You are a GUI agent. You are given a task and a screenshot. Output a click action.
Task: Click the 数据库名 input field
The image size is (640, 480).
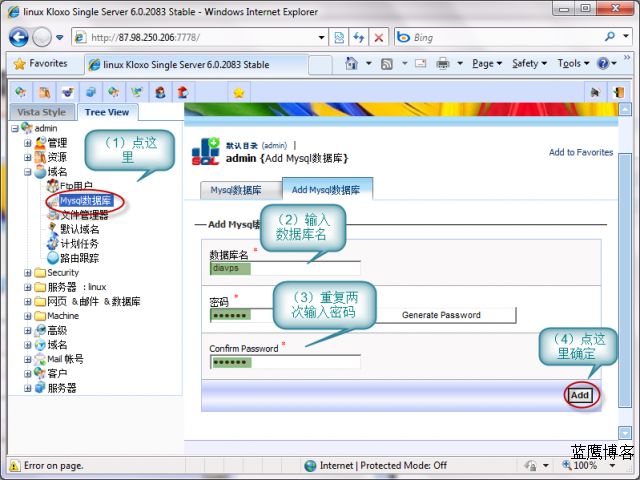coord(285,268)
